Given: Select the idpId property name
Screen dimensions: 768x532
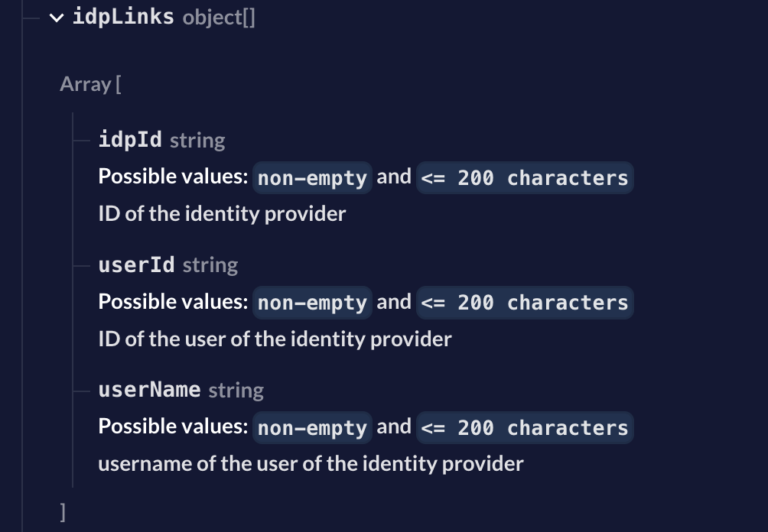Looking at the screenshot, I should pyautogui.click(x=130, y=139).
